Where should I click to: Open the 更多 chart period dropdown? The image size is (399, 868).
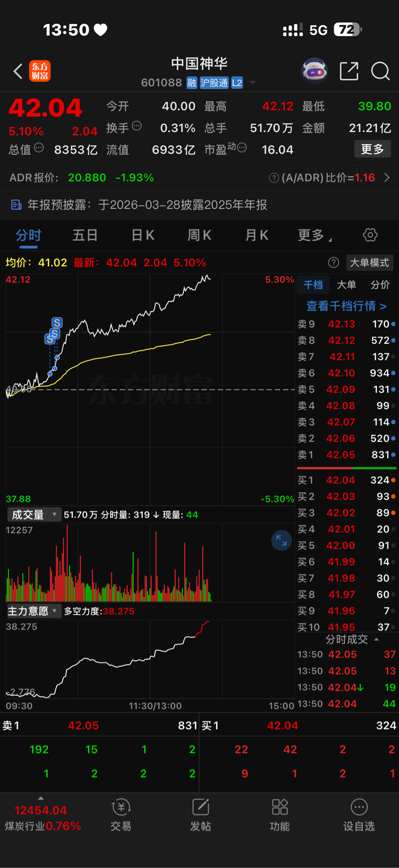315,235
